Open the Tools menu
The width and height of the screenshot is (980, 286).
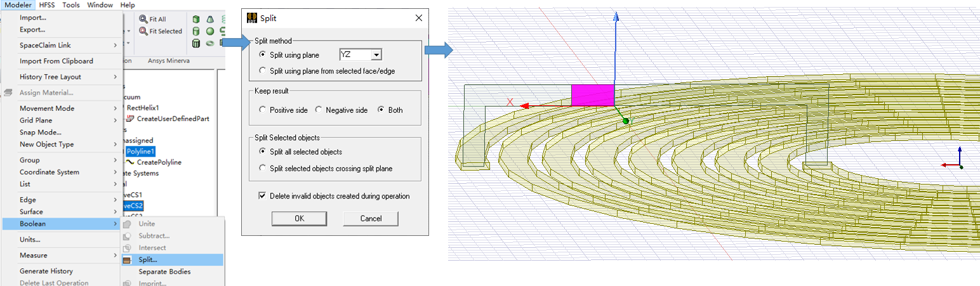pos(71,5)
